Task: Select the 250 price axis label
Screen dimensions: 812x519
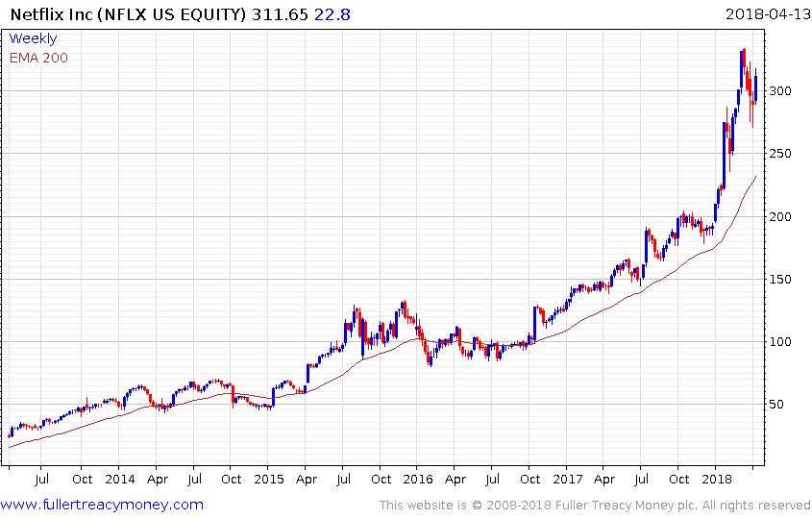Action: 780,154
